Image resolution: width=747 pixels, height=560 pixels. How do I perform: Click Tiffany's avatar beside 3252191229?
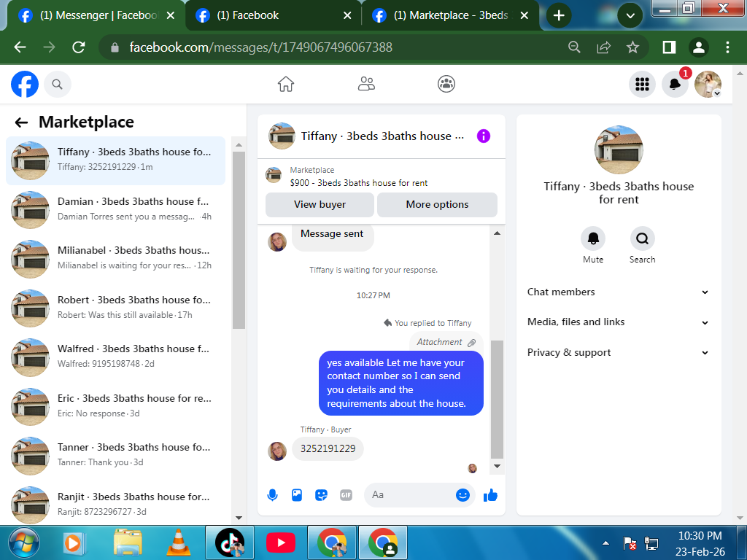pyautogui.click(x=276, y=451)
